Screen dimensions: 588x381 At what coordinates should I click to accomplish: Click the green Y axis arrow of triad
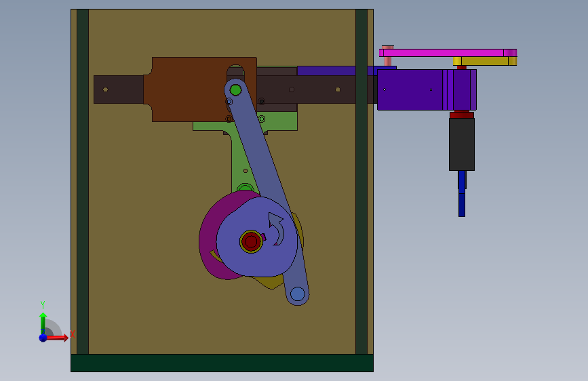tap(43, 322)
